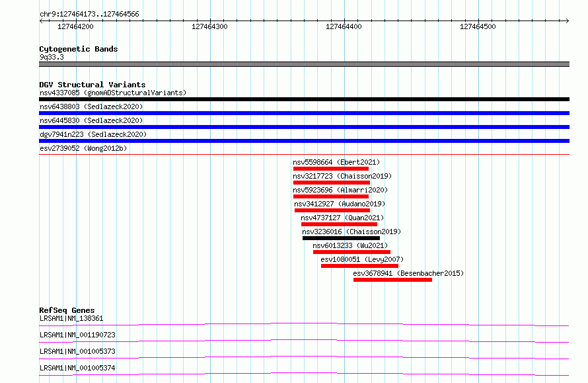Click the right arrowhead of the ruler
Image resolution: width=588 pixels, height=383 pixels.
[x=567, y=21]
